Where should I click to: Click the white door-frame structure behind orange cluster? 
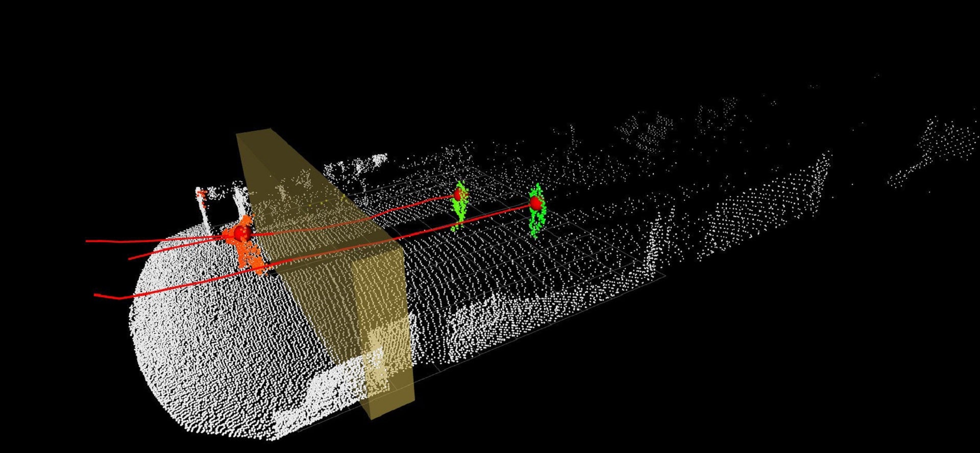(x=219, y=197)
